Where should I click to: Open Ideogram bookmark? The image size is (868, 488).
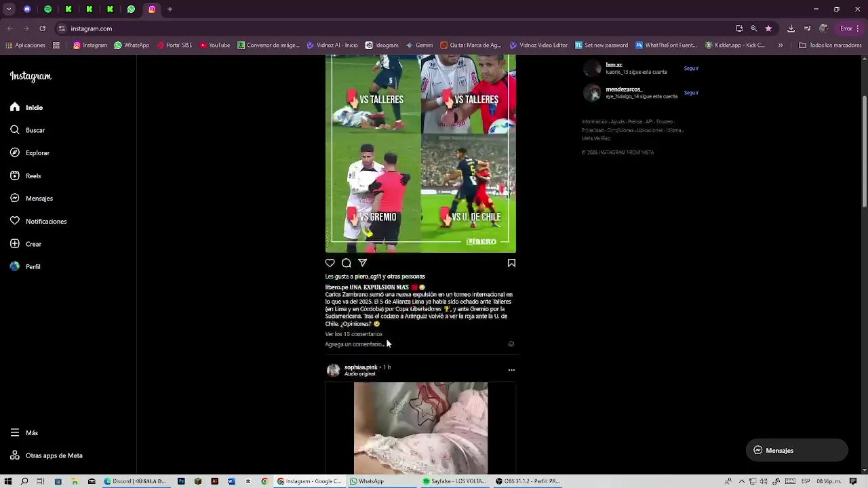point(382,45)
